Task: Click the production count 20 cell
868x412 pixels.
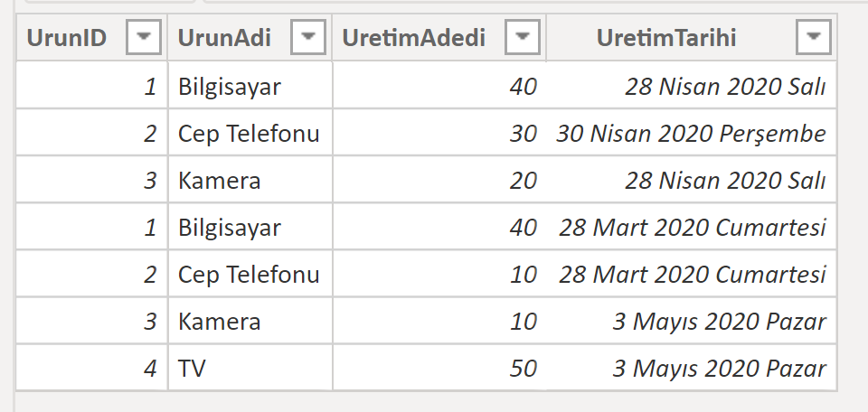Action: point(439,180)
